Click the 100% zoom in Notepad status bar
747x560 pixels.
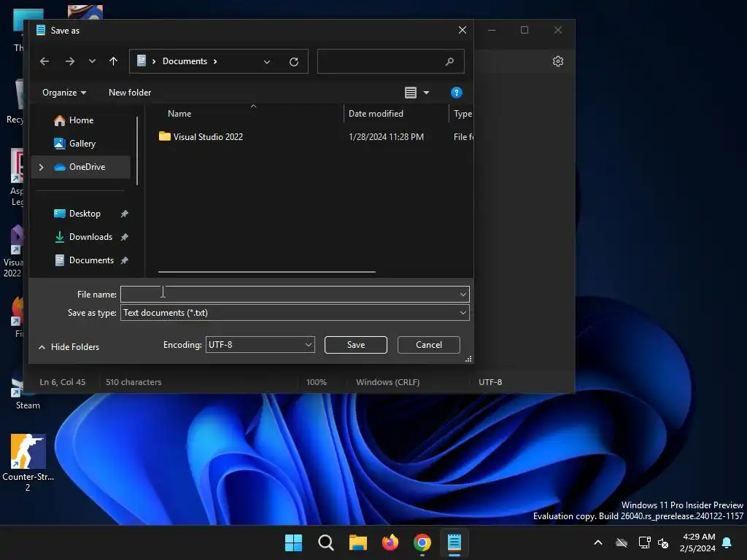(x=317, y=382)
